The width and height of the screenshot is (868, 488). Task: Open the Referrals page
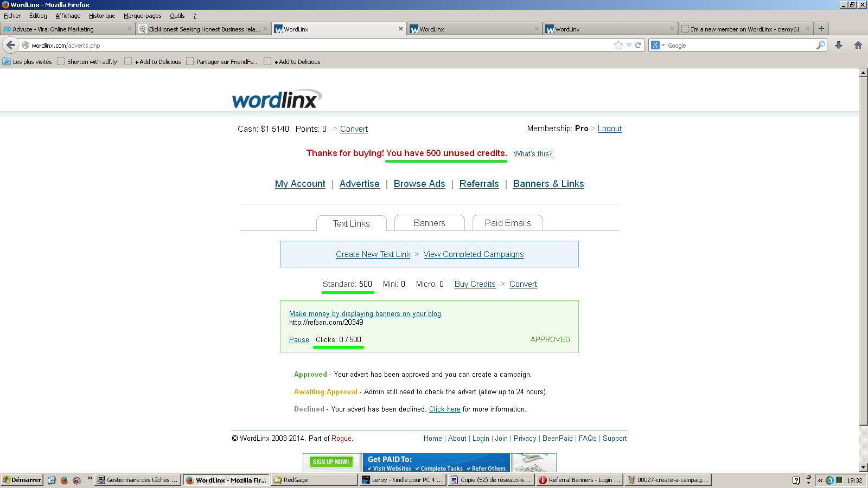(479, 184)
